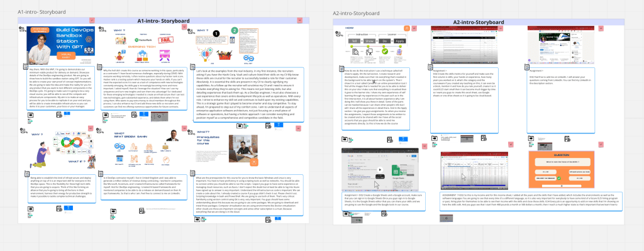Select the green checkmark icon under Do
644x251 pixels.
pyautogui.click(x=385, y=52)
